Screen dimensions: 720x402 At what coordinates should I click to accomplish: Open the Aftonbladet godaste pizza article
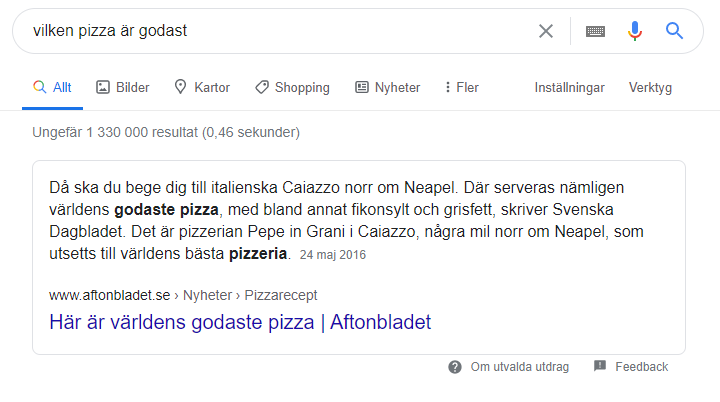click(x=240, y=322)
